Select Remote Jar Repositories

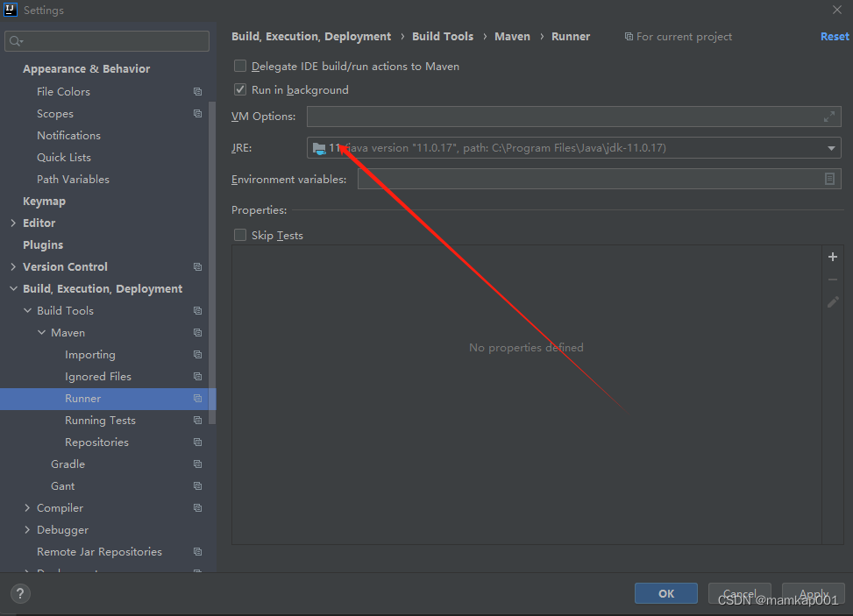pos(100,552)
